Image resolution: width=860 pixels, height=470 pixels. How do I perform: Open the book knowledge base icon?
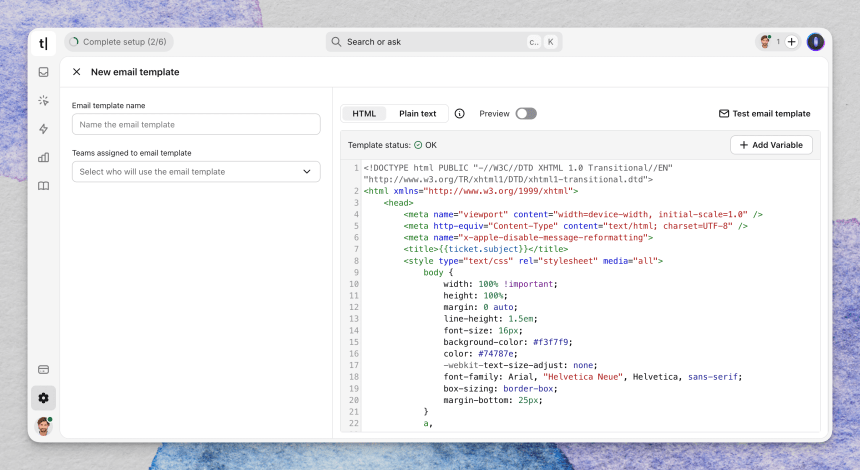click(x=43, y=186)
